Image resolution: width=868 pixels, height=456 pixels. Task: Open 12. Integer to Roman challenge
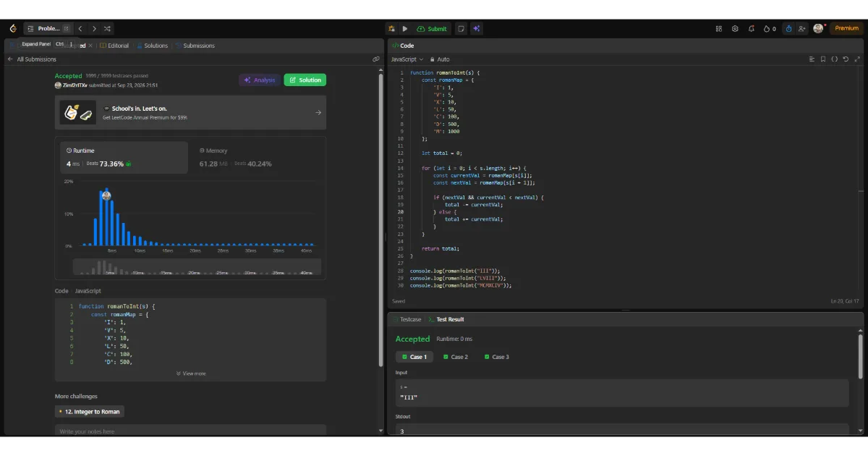click(x=90, y=411)
